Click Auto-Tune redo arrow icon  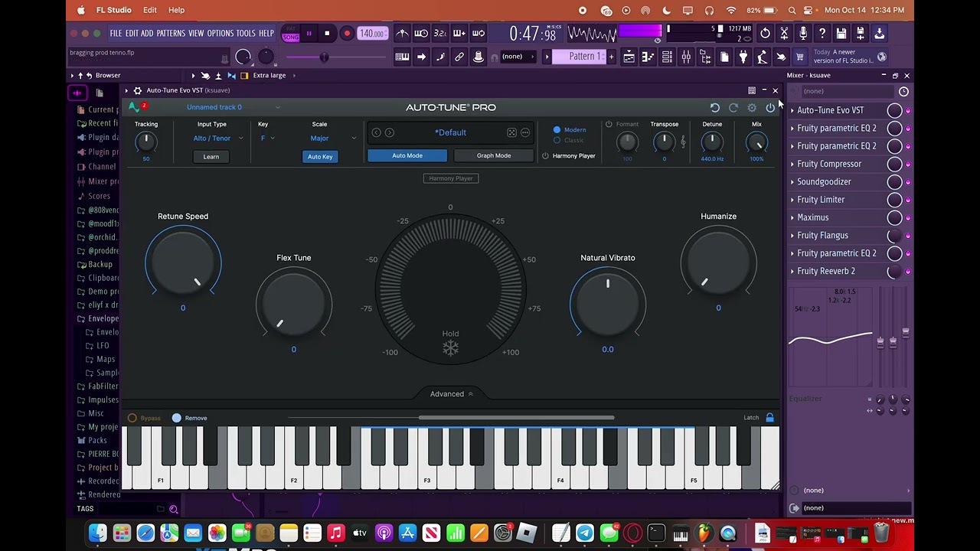click(x=733, y=108)
